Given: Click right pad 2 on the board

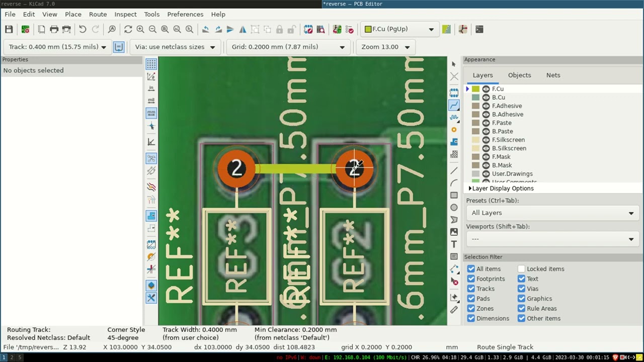Looking at the screenshot, I should click(354, 168).
